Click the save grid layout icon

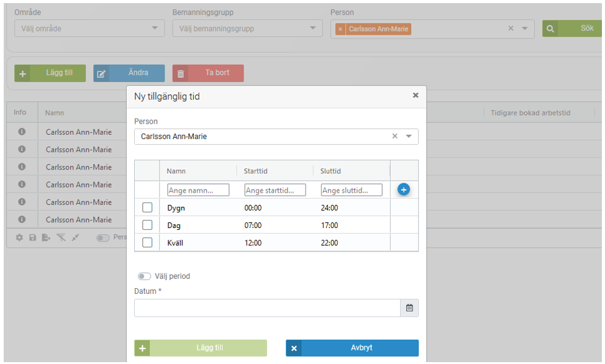click(33, 238)
